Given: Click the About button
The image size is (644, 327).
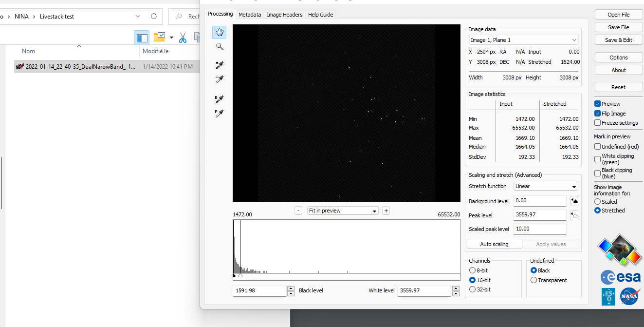Looking at the screenshot, I should (x=618, y=70).
